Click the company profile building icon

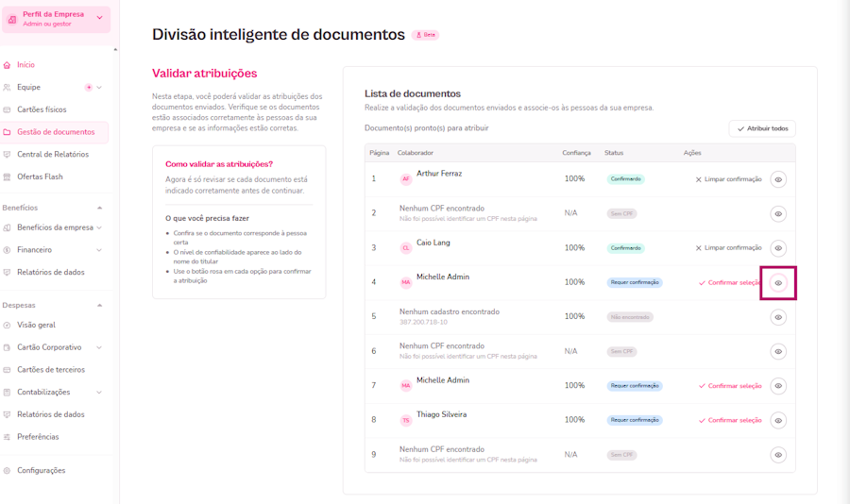coord(12,19)
